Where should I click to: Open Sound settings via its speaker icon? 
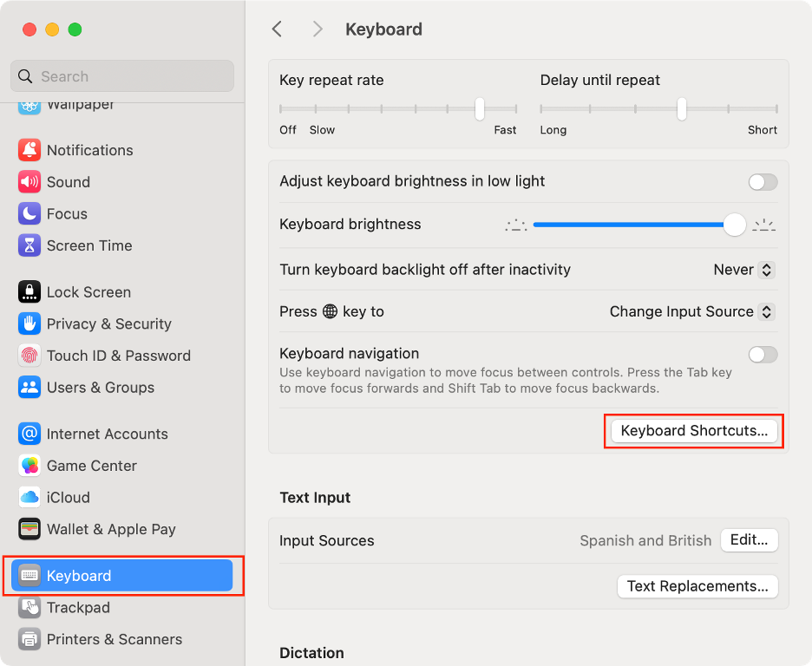point(27,182)
